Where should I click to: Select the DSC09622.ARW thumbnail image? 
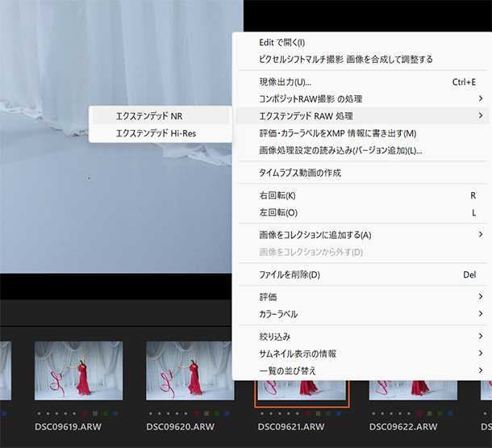coord(413,390)
